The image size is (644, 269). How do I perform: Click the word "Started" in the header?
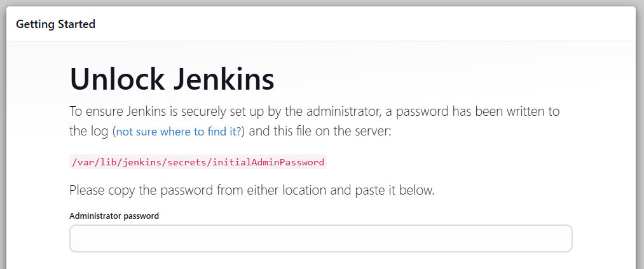click(x=76, y=24)
